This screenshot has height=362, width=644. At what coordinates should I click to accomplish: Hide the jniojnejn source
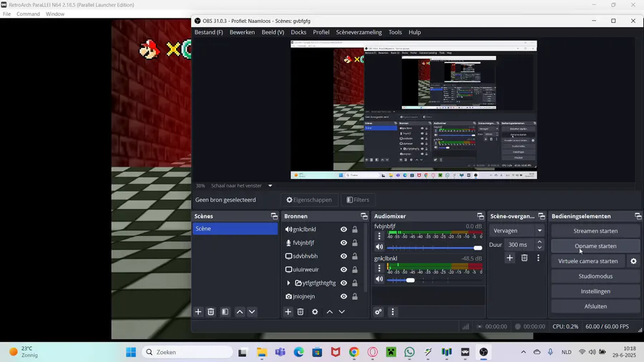coord(343,296)
